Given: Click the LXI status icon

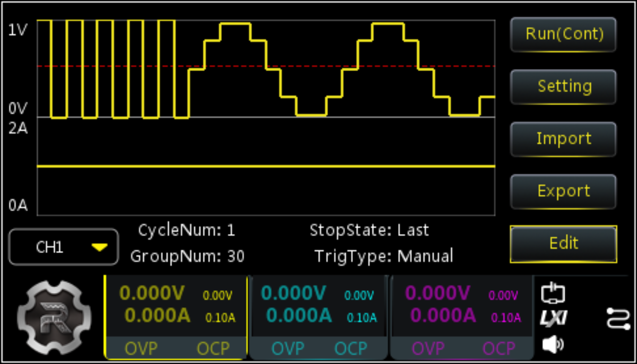Looking at the screenshot, I should pyautogui.click(x=553, y=318).
